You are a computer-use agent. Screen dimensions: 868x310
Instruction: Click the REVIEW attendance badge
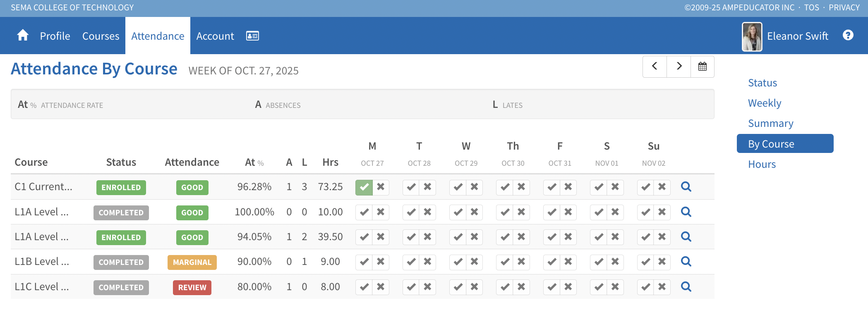pos(192,287)
